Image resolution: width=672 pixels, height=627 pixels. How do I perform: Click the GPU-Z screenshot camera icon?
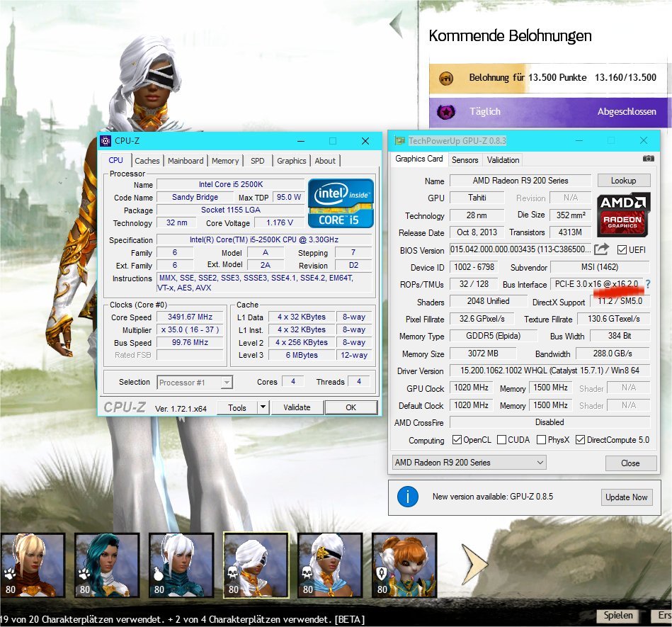coord(649,159)
